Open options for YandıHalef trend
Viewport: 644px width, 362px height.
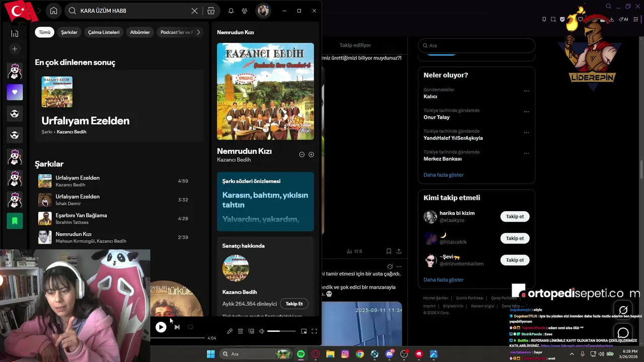click(x=526, y=133)
